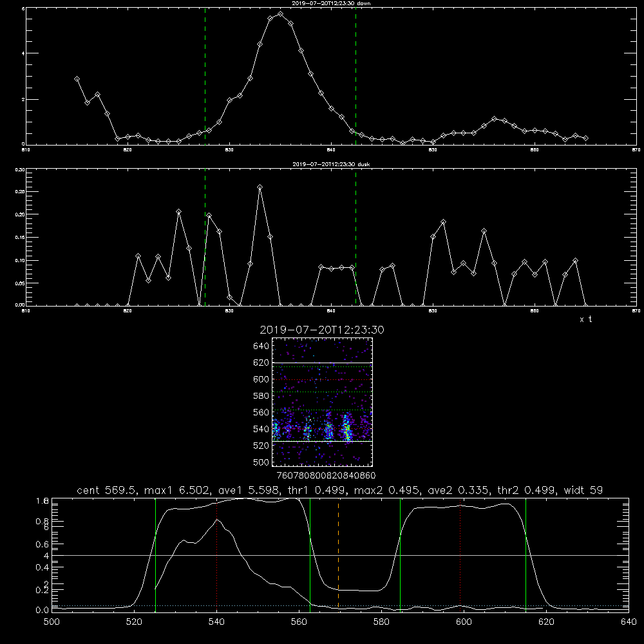The image size is (644, 644).
Task: Select the 'thr1 0.499' statistic
Action: [x=316, y=490]
